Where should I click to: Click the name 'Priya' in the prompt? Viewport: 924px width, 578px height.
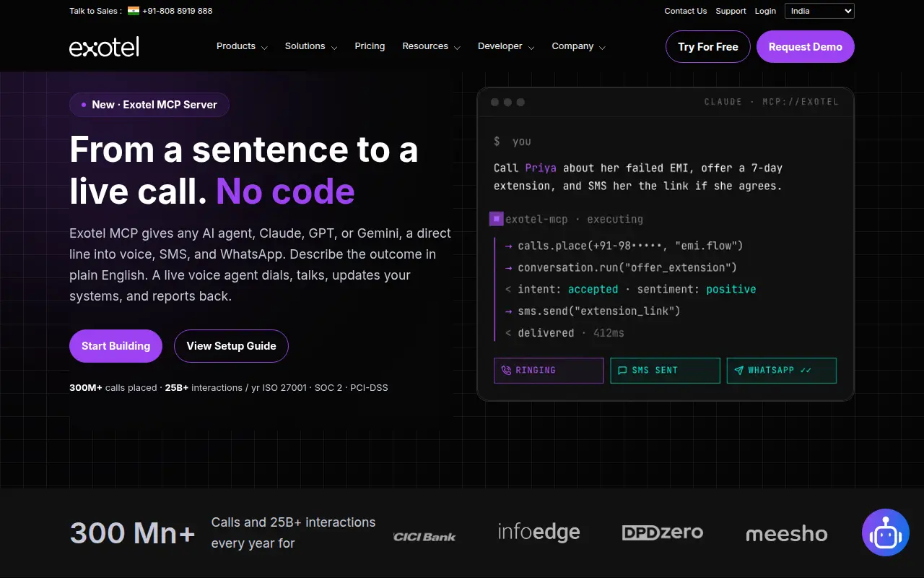(541, 168)
